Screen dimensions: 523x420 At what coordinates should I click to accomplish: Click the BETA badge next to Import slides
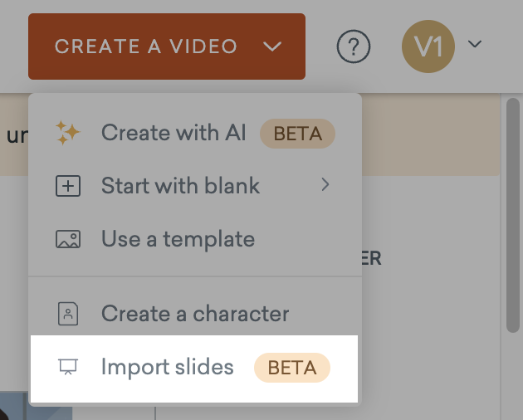tap(292, 368)
